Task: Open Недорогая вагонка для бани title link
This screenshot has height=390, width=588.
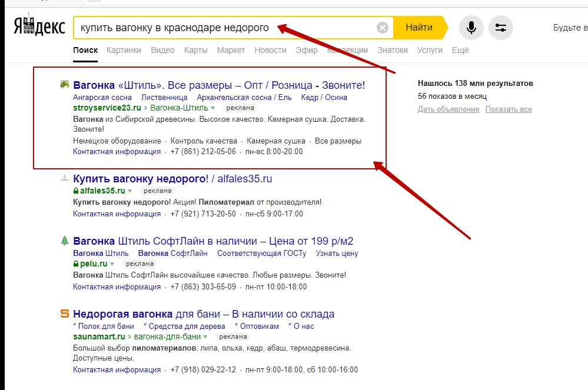Action: tap(204, 314)
